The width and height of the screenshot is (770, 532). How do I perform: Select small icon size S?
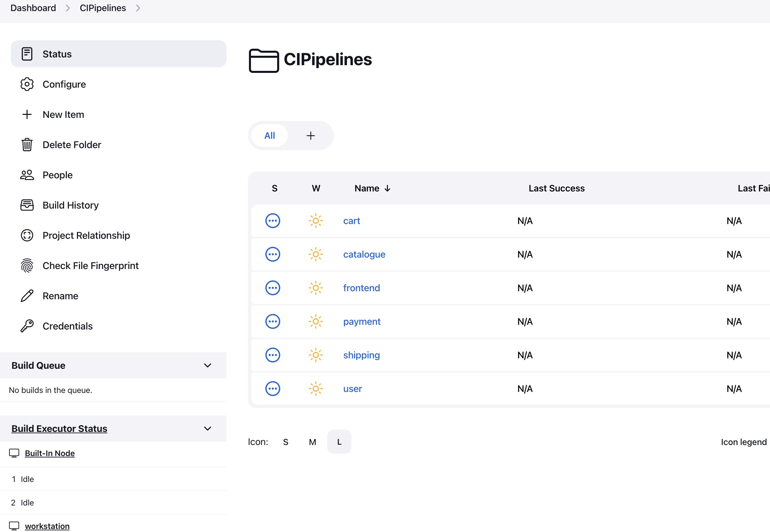point(286,442)
